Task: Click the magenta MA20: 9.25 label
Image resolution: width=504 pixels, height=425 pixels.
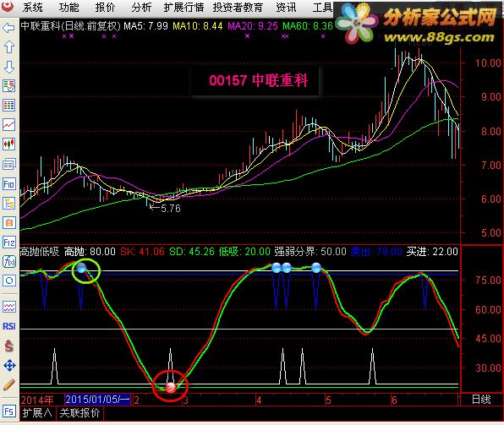Action: click(253, 25)
